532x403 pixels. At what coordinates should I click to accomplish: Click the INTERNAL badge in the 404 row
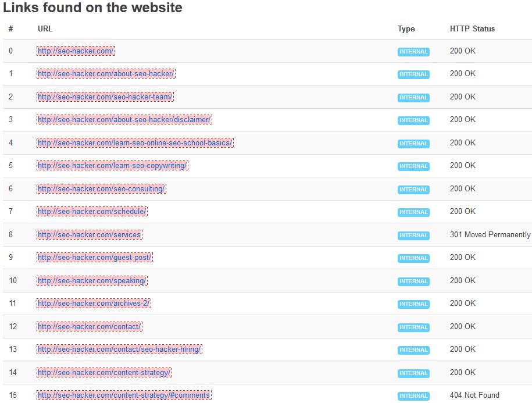click(x=413, y=396)
